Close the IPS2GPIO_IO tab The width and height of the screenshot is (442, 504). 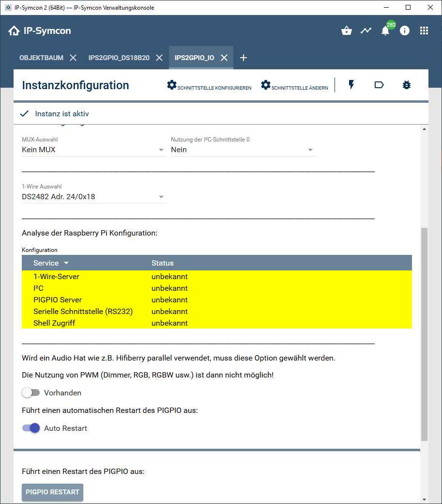pyautogui.click(x=224, y=58)
